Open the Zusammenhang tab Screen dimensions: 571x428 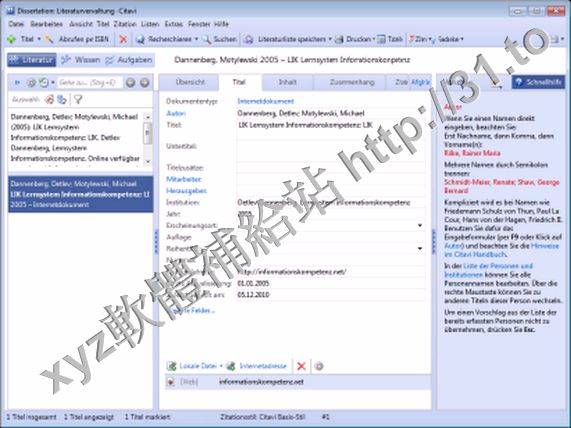[x=352, y=82]
